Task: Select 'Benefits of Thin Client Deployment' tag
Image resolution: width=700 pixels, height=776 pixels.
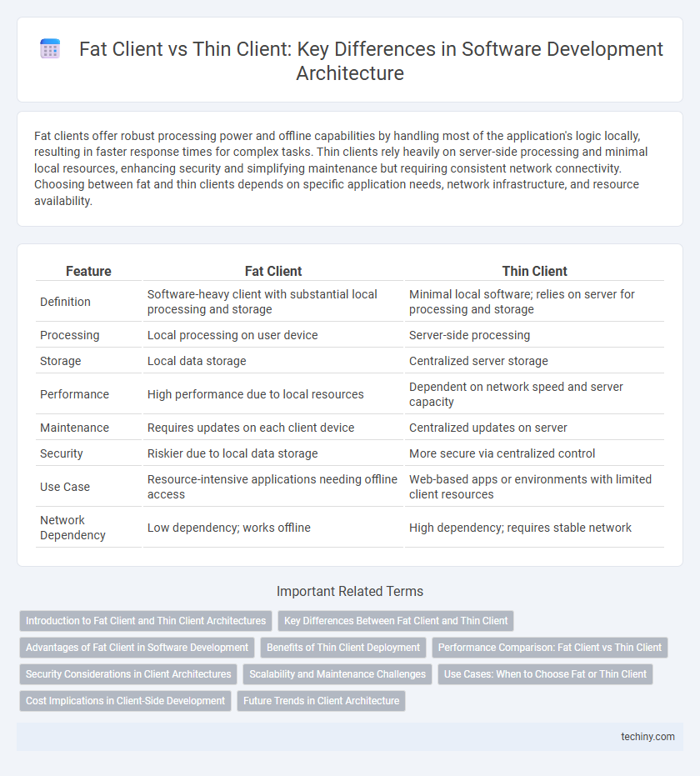Action: point(343,648)
